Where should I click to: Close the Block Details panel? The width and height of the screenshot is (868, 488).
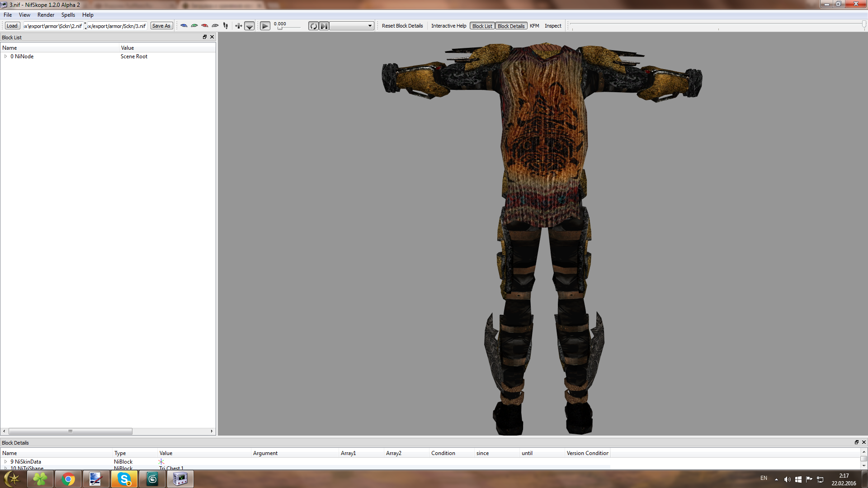point(863,442)
